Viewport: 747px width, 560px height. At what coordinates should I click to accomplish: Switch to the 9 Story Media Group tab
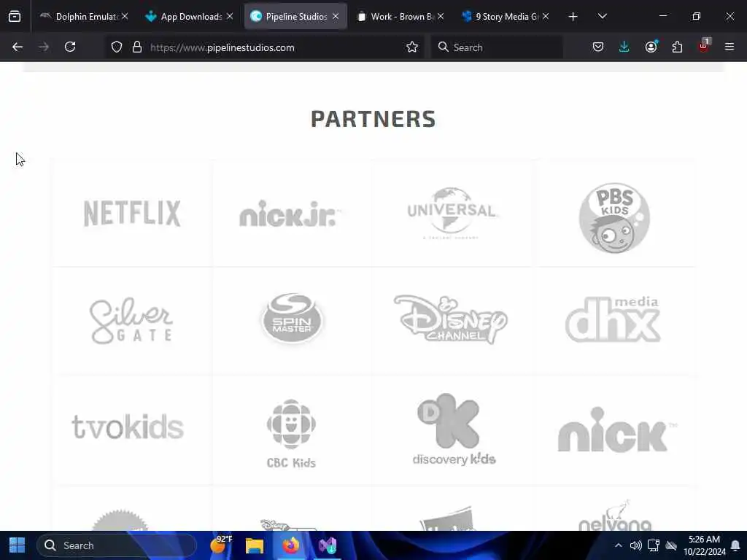[506, 17]
